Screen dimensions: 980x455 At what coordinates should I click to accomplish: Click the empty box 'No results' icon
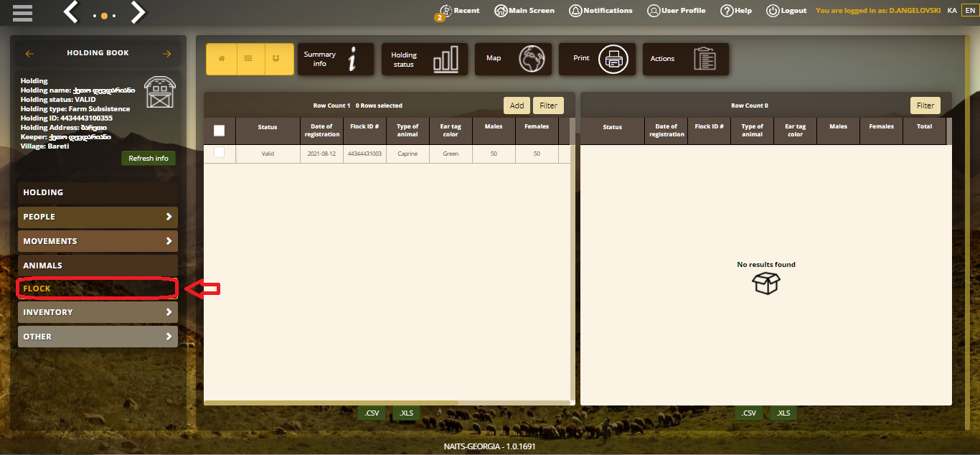[766, 283]
